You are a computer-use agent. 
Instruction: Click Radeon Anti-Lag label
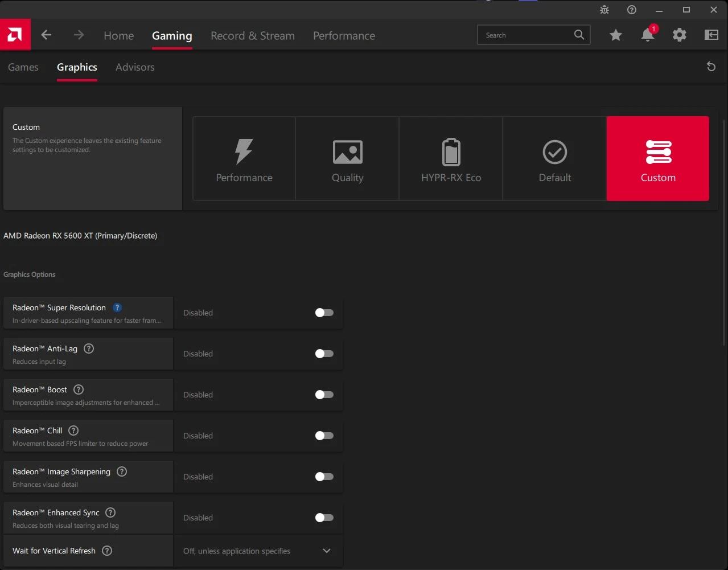click(x=45, y=348)
